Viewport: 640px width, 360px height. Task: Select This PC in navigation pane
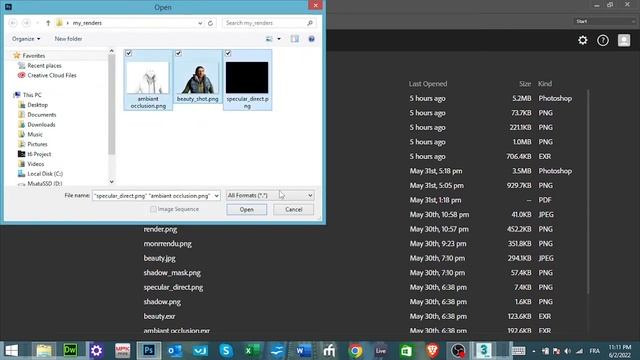[32, 95]
